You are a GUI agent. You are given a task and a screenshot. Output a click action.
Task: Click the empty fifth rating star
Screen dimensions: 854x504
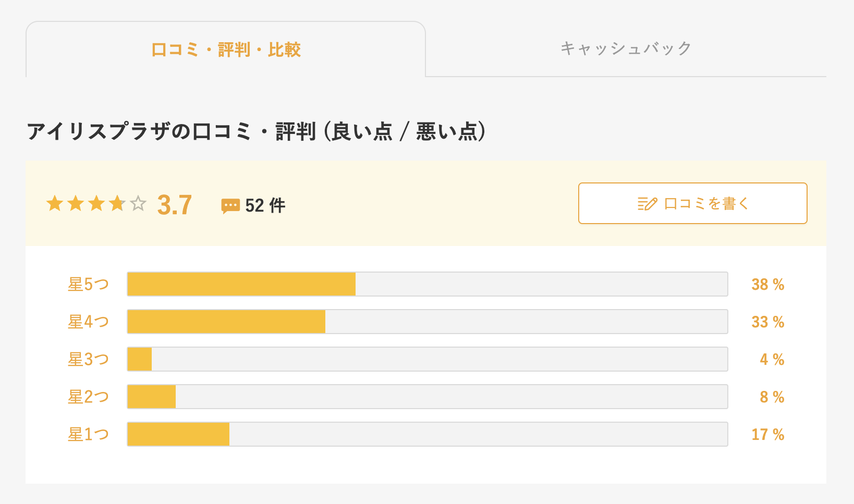pyautogui.click(x=138, y=203)
